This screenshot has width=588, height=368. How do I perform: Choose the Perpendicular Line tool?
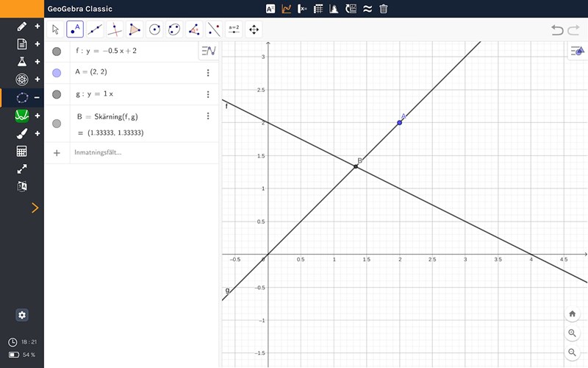115,29
